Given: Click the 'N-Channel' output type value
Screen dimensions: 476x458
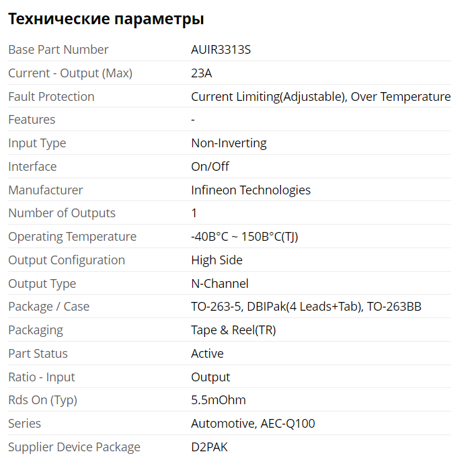Looking at the screenshot, I should 220,284.
